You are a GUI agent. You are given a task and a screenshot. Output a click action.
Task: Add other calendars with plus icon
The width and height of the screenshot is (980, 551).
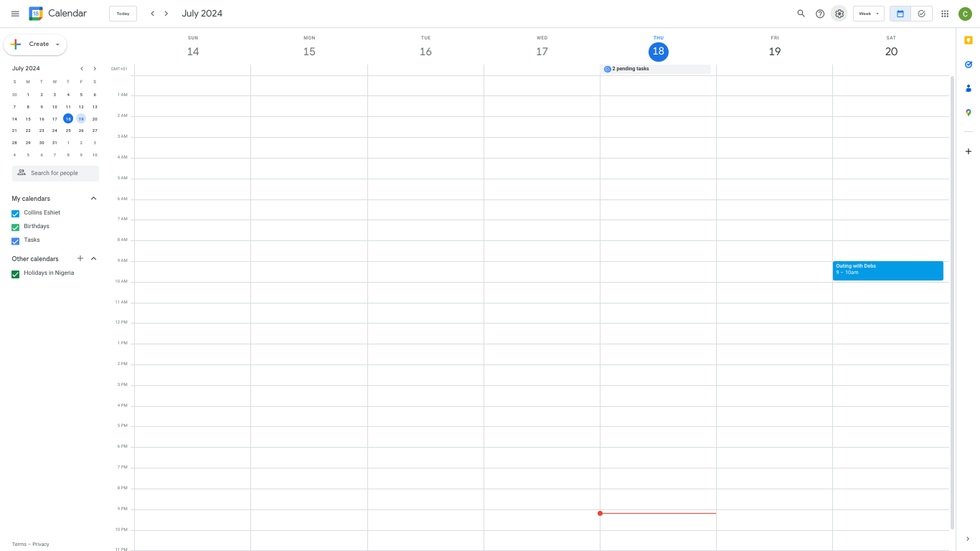pos(80,258)
